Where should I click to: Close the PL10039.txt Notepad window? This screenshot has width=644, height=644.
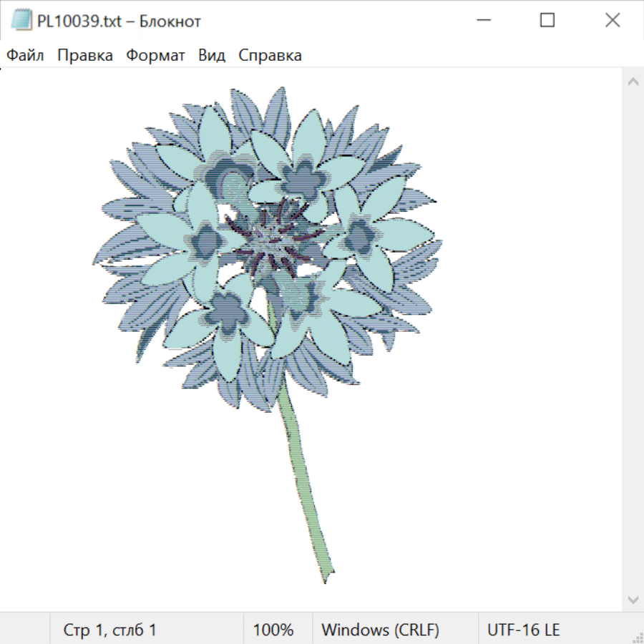613,21
